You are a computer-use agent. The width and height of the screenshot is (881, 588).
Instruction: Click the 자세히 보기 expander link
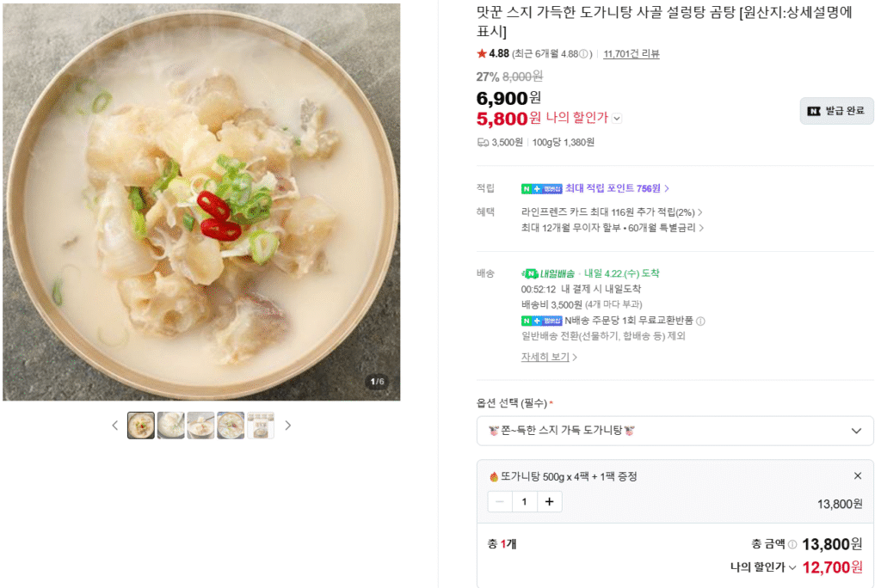click(x=546, y=357)
